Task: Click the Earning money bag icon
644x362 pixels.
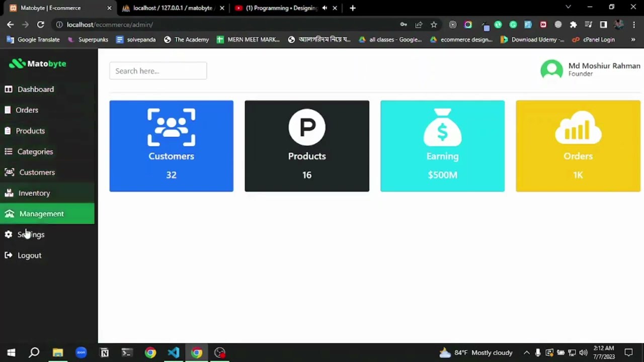Action: [442, 127]
